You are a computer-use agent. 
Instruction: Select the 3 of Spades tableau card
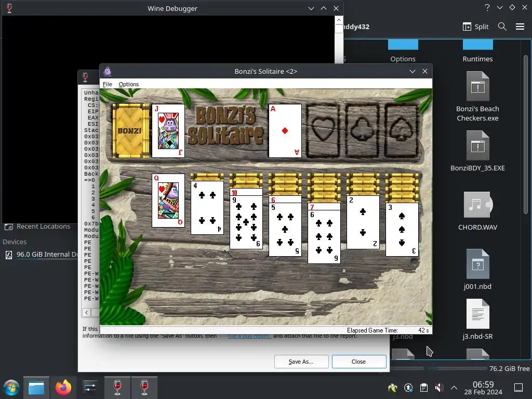click(x=402, y=230)
